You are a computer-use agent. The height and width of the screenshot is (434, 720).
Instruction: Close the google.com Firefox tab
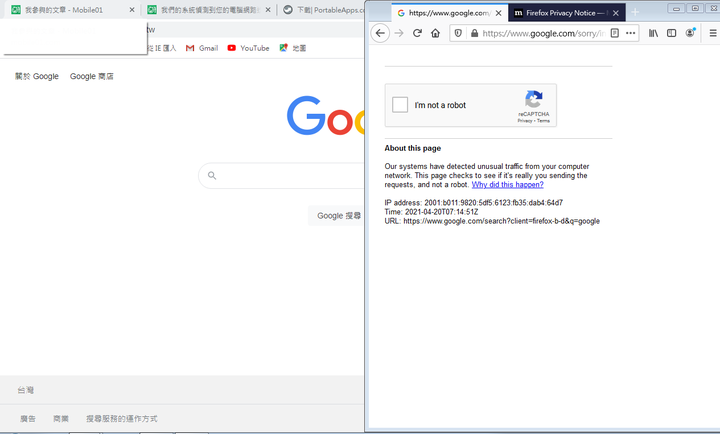(498, 13)
